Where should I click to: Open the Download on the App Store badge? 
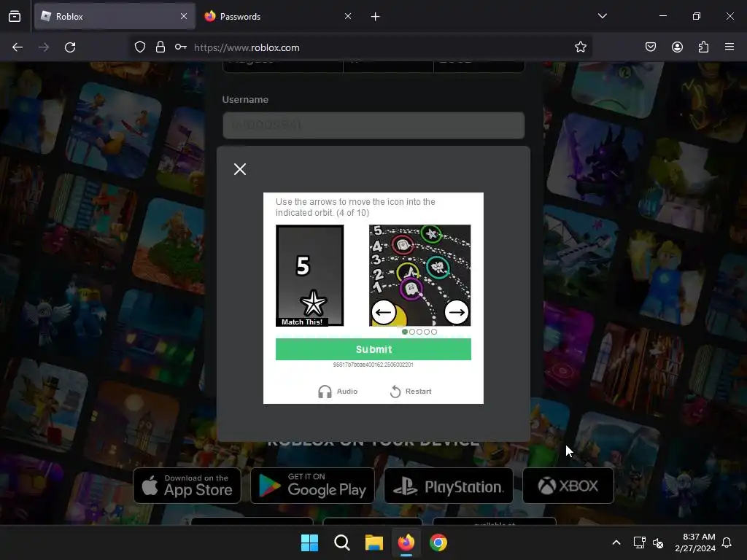[187, 485]
